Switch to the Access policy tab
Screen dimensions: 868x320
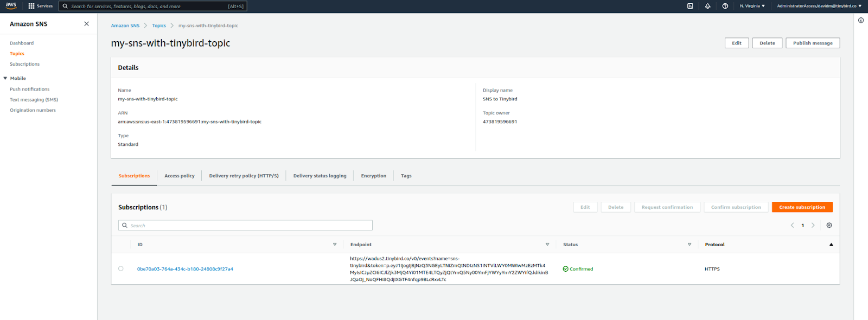coord(179,176)
